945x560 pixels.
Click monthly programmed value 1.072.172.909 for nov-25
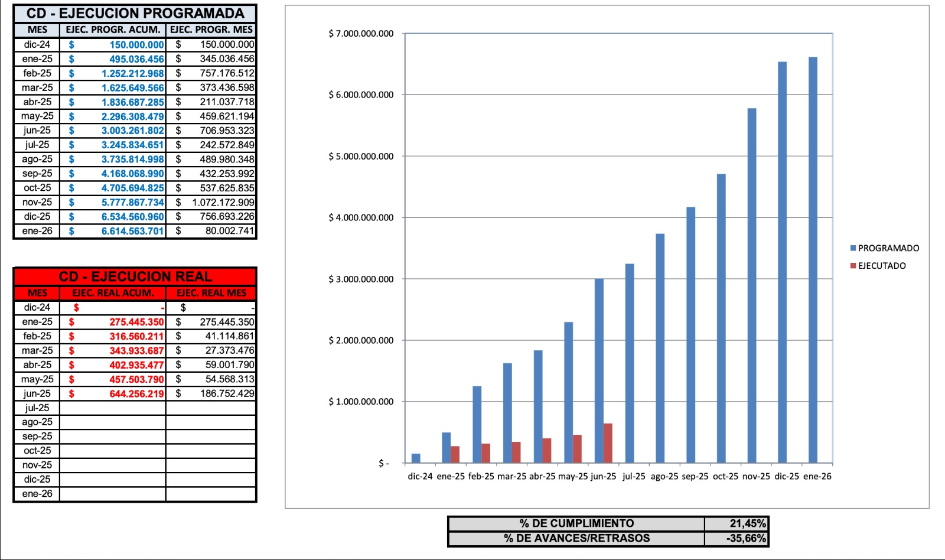click(223, 202)
